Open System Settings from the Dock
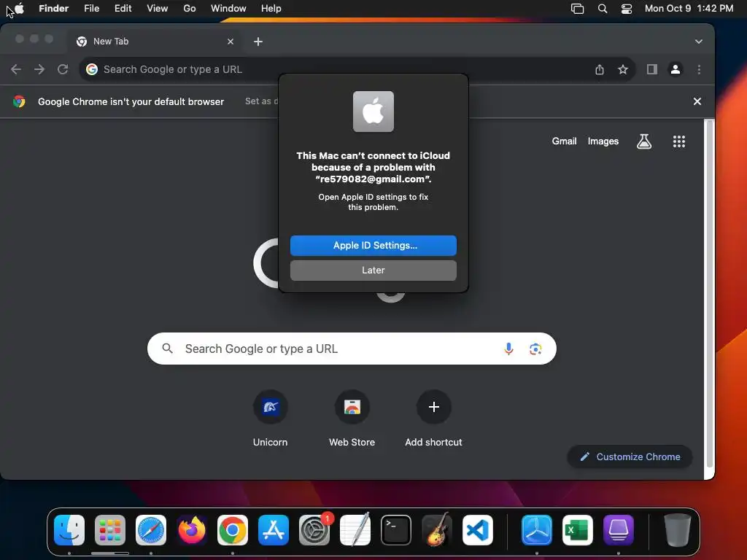The height and width of the screenshot is (560, 747). 314,530
